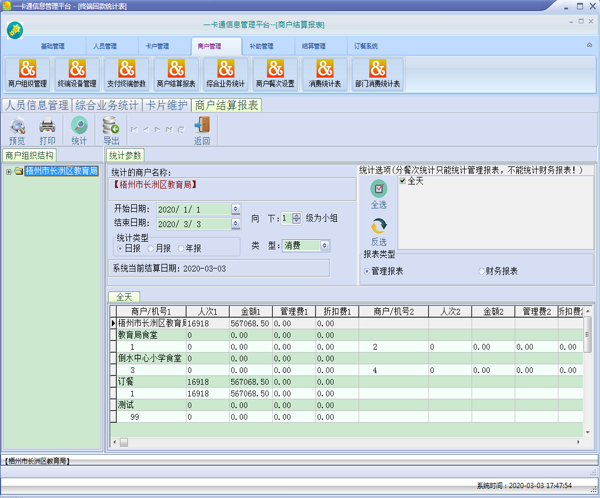Select 日报 radio button
This screenshot has height=498, width=600.
pyautogui.click(x=120, y=249)
